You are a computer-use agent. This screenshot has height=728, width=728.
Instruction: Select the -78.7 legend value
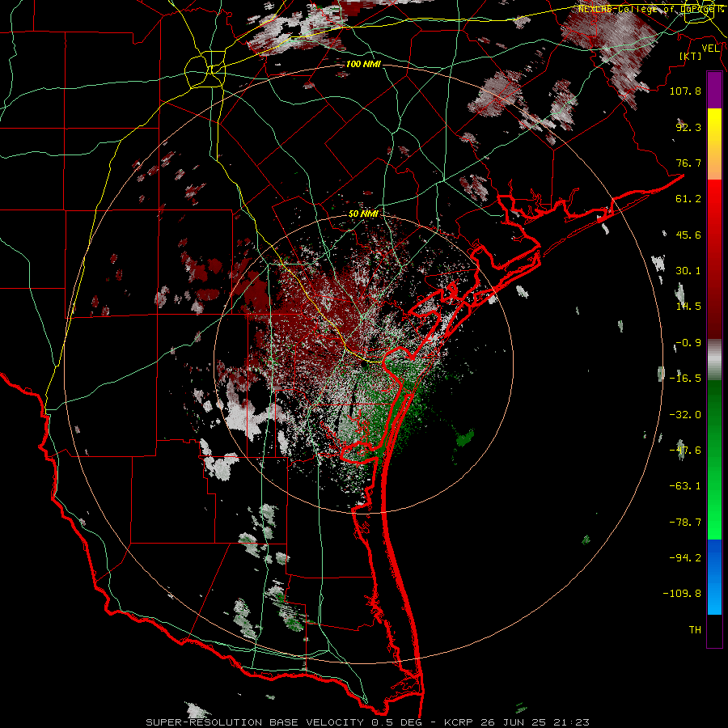(685, 522)
